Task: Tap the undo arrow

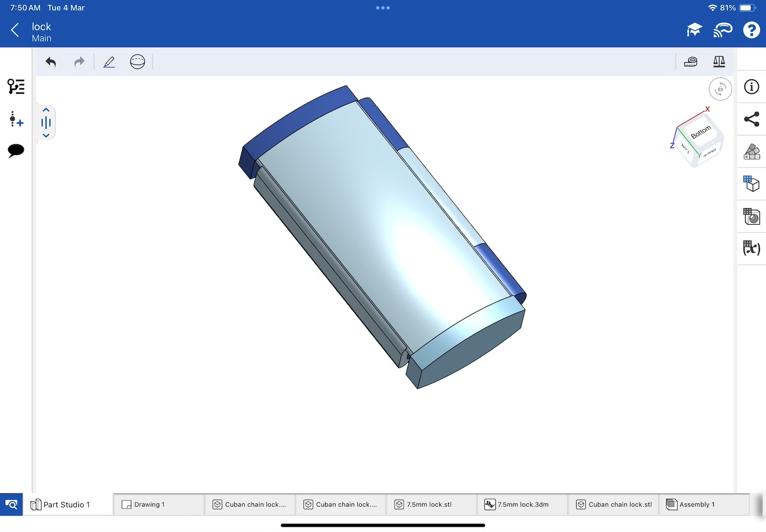Action: coord(51,62)
